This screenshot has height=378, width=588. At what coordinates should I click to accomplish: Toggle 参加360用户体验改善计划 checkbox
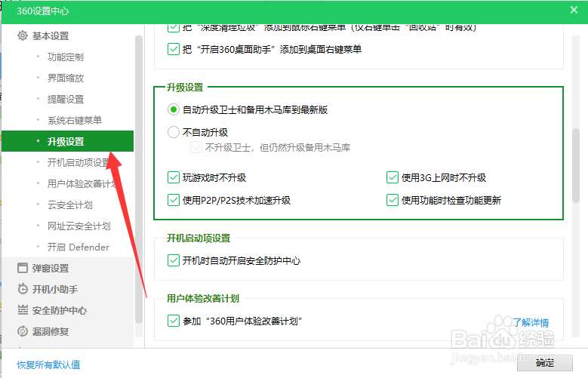click(174, 321)
